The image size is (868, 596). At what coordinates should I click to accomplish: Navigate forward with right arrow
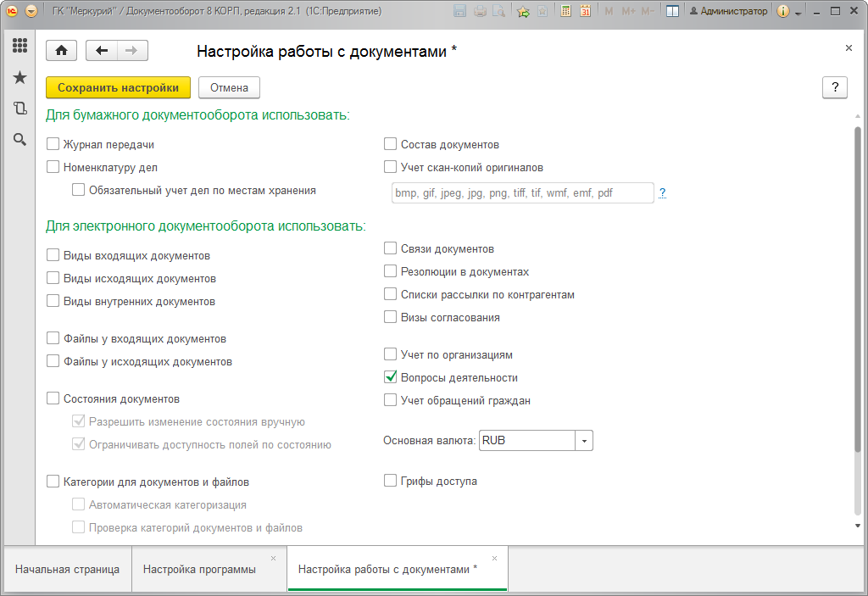[131, 50]
